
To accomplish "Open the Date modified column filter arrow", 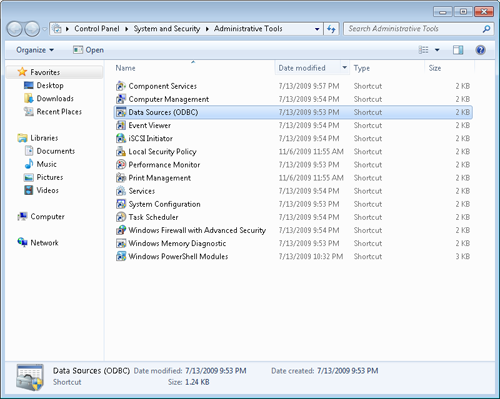I will pyautogui.click(x=345, y=68).
